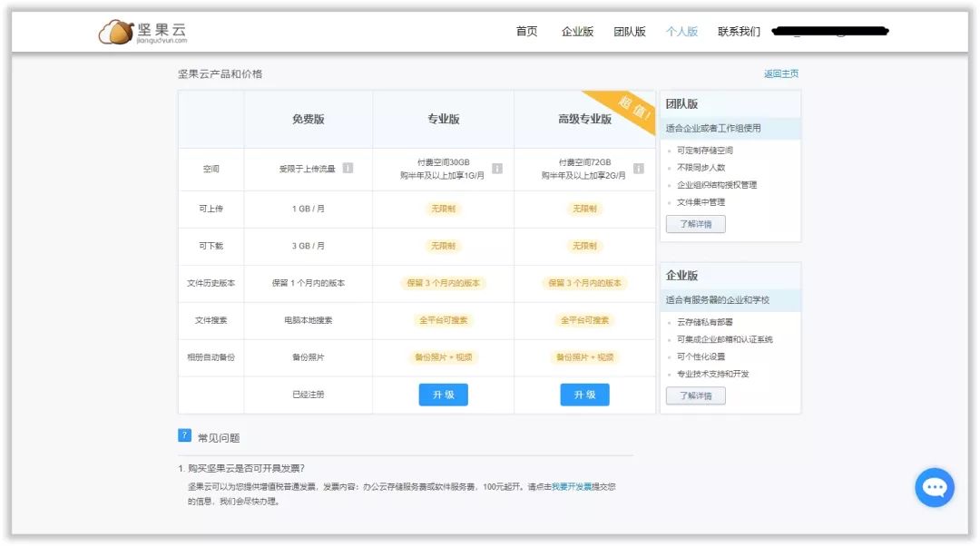Click the redacted account name in header
The height and width of the screenshot is (546, 980).
[x=829, y=32]
